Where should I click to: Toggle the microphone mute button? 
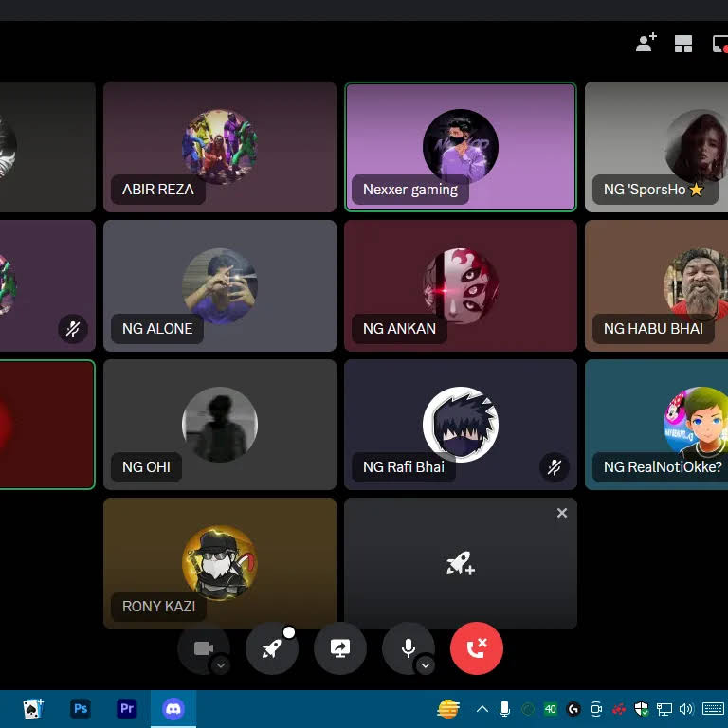407,647
